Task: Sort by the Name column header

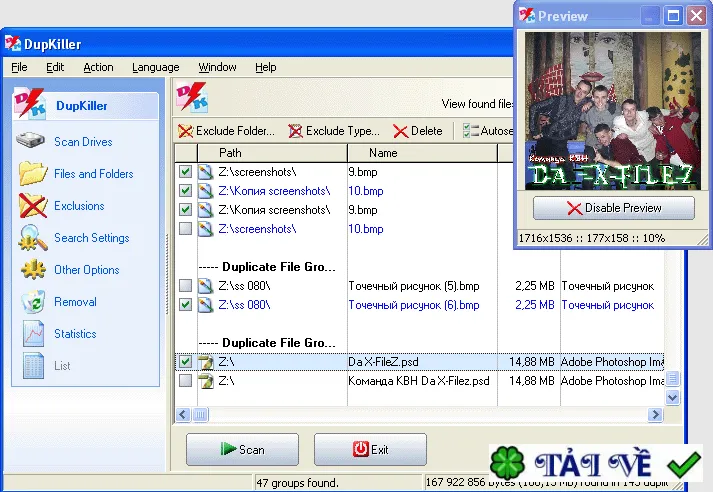Action: [422, 153]
